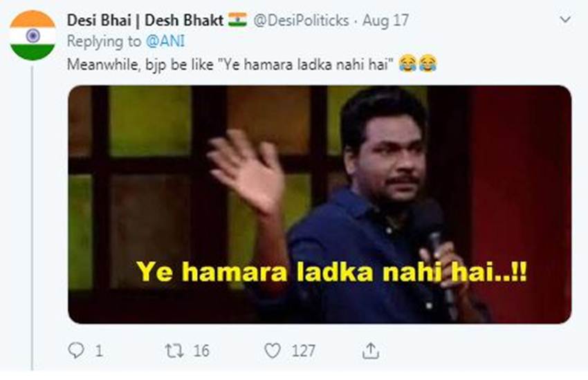Click the like count 127

(304, 351)
